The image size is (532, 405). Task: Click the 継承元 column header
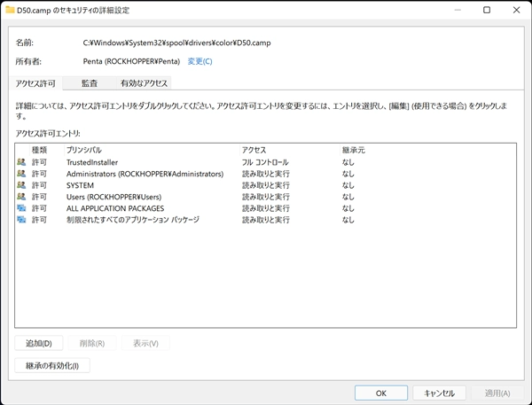[354, 150]
